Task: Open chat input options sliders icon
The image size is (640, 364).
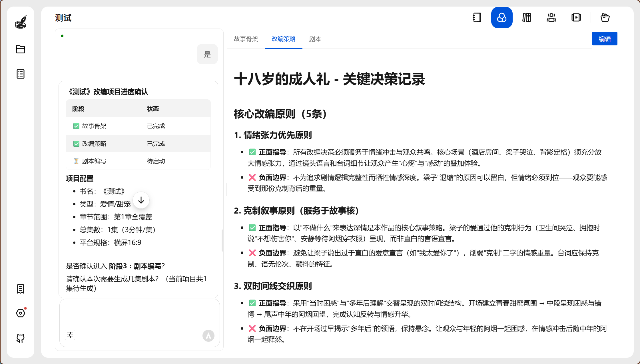Action: click(x=70, y=335)
